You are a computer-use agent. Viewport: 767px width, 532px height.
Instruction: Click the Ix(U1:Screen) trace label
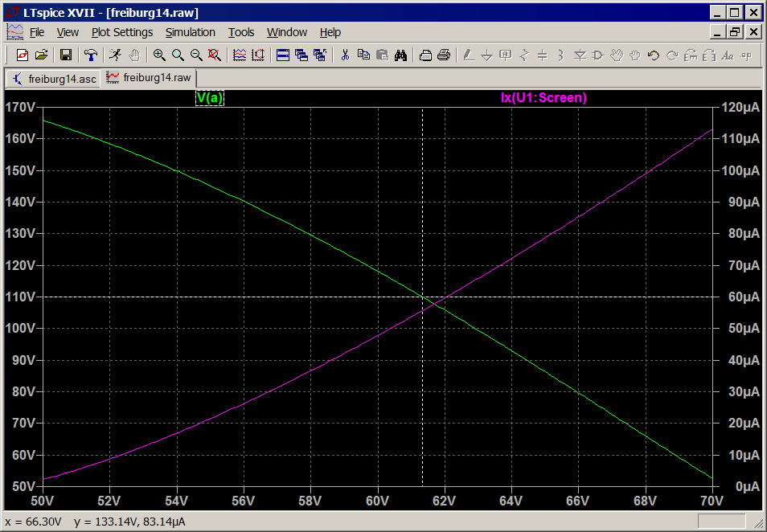pyautogui.click(x=543, y=98)
